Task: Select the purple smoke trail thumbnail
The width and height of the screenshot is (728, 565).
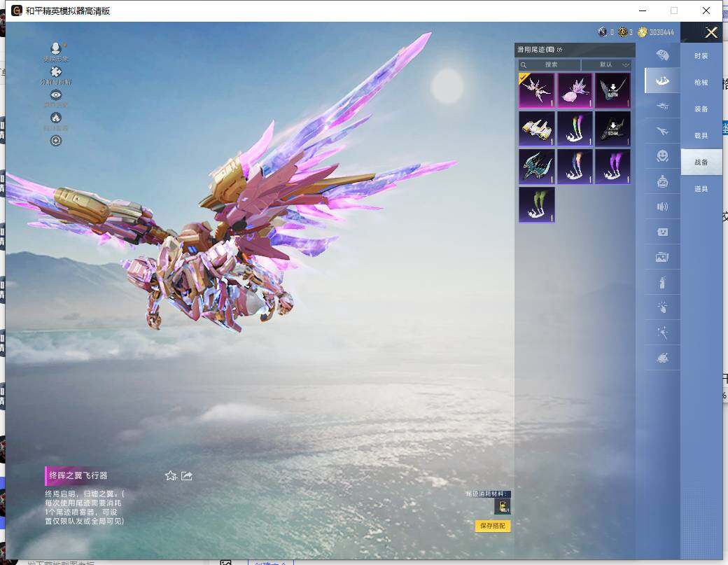Action: pyautogui.click(x=613, y=167)
